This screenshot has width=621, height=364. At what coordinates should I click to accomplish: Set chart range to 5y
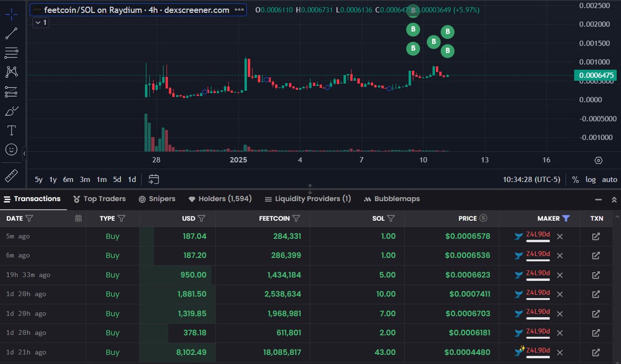[39, 179]
